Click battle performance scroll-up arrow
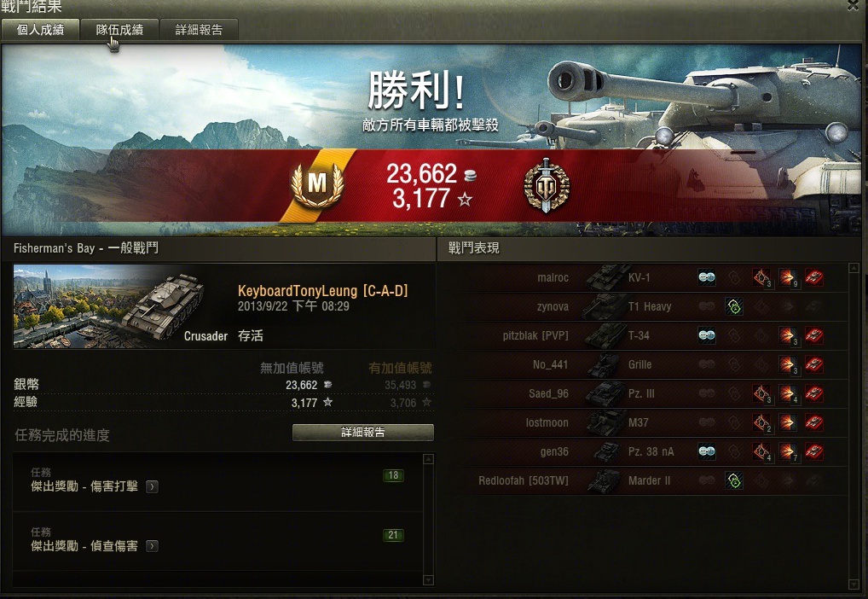 click(x=853, y=268)
